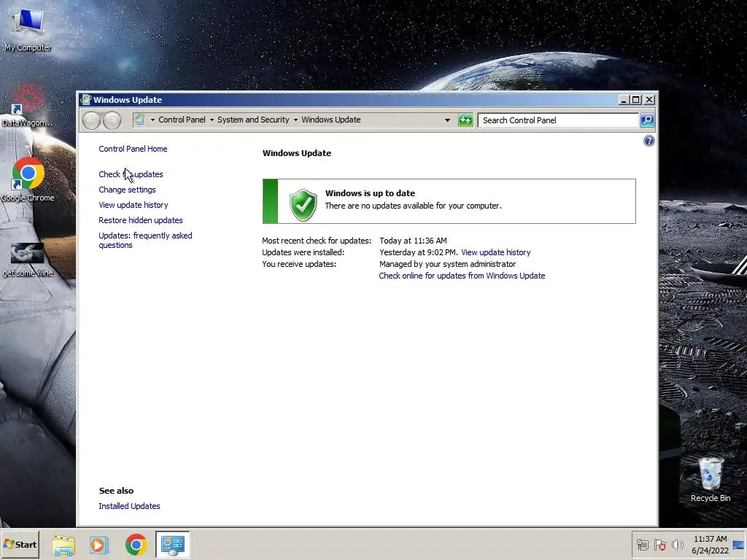Click the green refresh button beside address bar
The height and width of the screenshot is (560, 747).
tap(465, 120)
